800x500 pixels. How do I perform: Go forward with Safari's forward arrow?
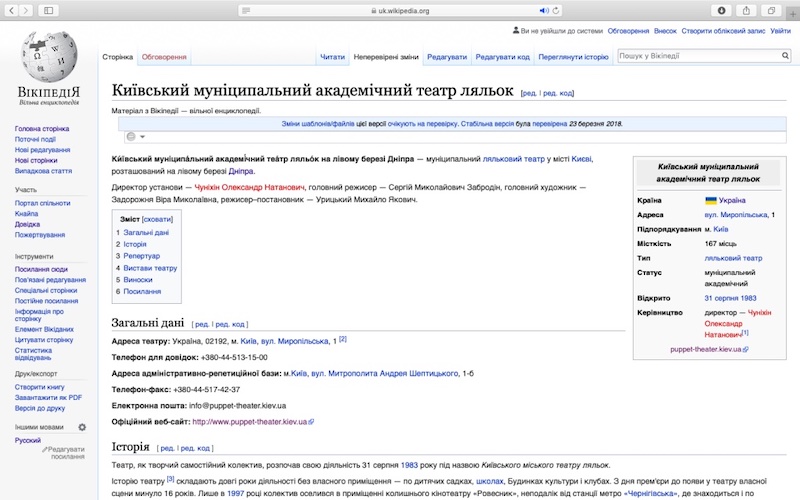[26, 10]
